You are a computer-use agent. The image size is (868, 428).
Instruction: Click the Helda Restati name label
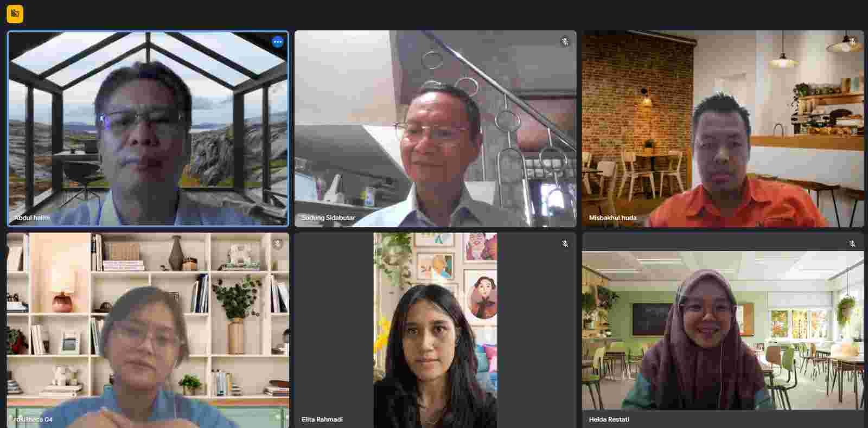(x=609, y=419)
